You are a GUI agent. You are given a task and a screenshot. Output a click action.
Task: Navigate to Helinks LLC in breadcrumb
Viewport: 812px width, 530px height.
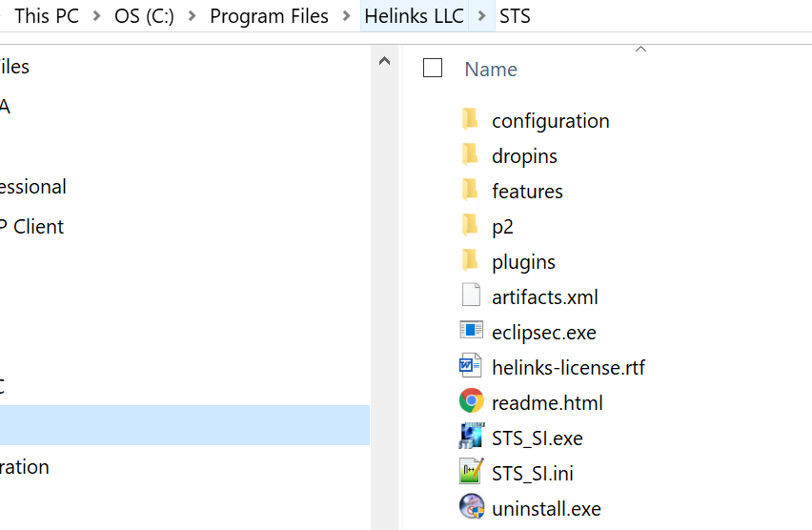414,16
